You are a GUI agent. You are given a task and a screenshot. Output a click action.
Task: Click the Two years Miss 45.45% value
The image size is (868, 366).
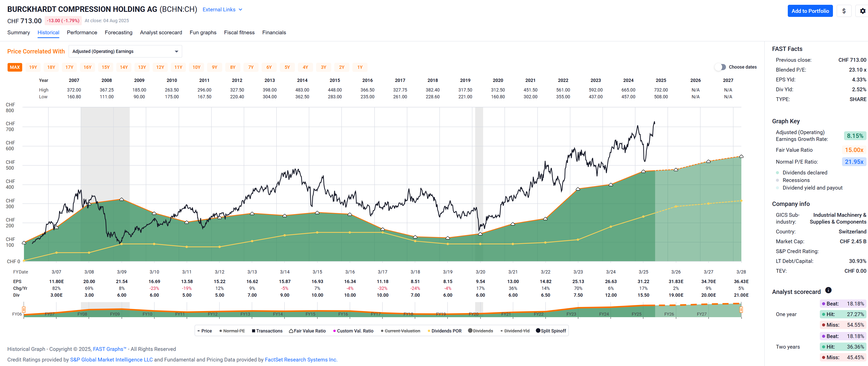(843, 357)
